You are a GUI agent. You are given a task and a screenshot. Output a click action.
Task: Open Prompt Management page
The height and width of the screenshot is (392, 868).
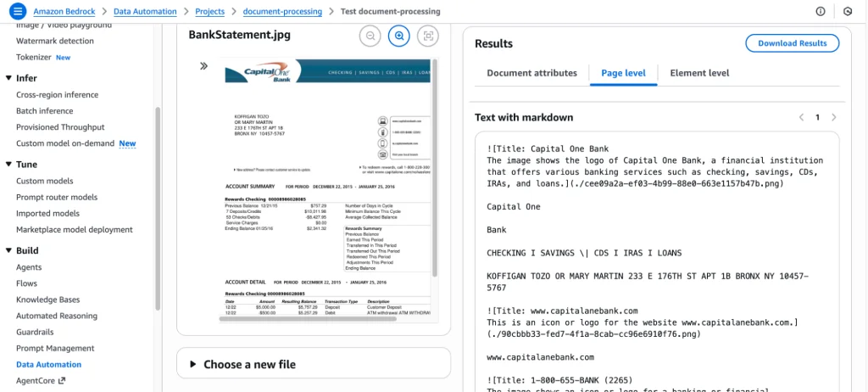(x=55, y=348)
